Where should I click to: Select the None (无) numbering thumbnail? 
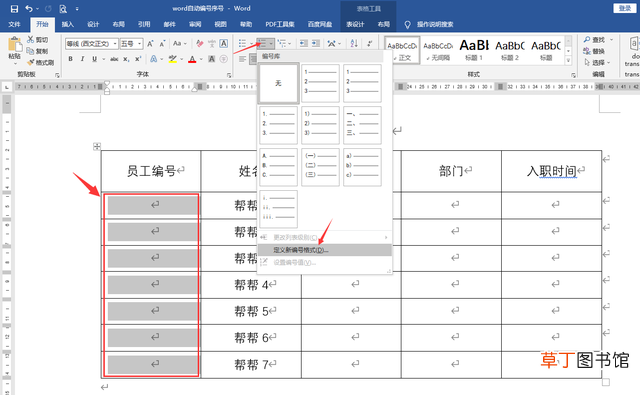pyautogui.click(x=278, y=83)
